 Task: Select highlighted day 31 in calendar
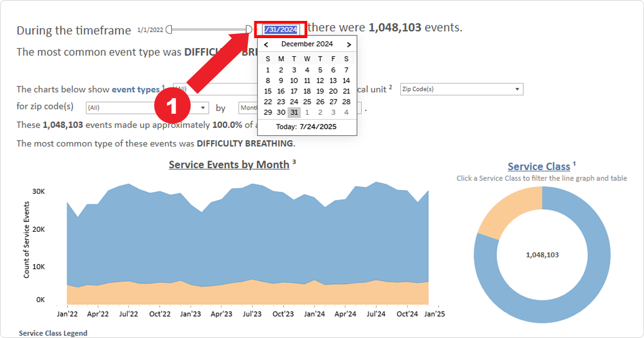click(x=294, y=113)
